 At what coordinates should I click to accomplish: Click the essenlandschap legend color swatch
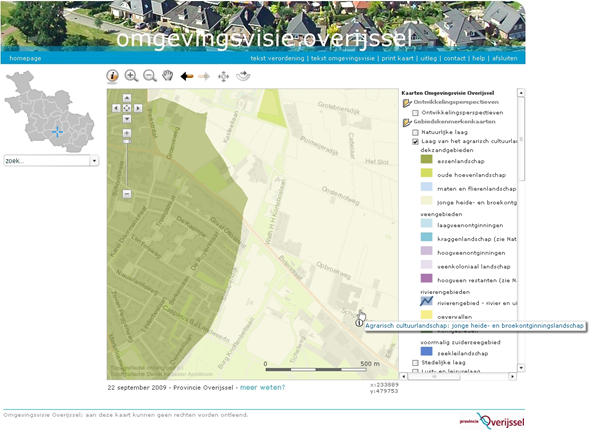click(426, 159)
